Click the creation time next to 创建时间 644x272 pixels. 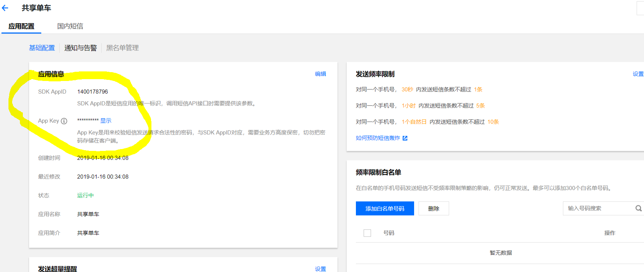point(103,158)
